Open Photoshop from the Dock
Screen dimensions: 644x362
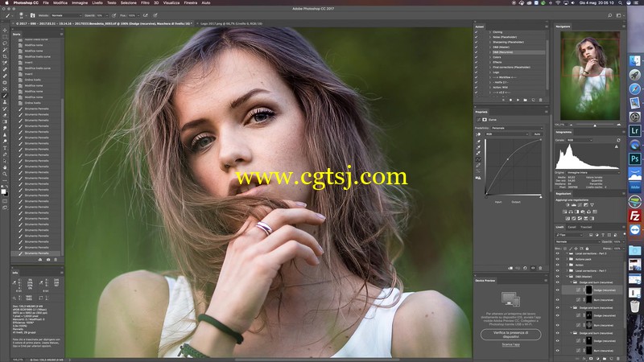[x=634, y=158]
